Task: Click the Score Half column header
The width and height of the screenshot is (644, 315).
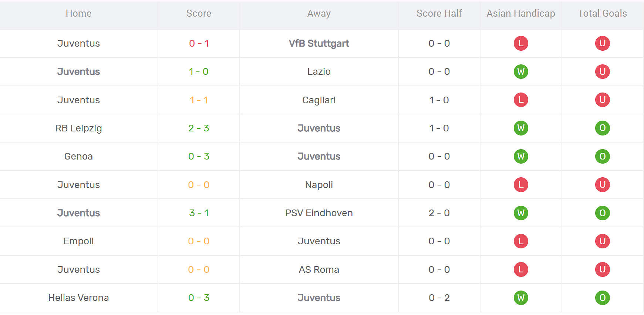Action: 439,13
